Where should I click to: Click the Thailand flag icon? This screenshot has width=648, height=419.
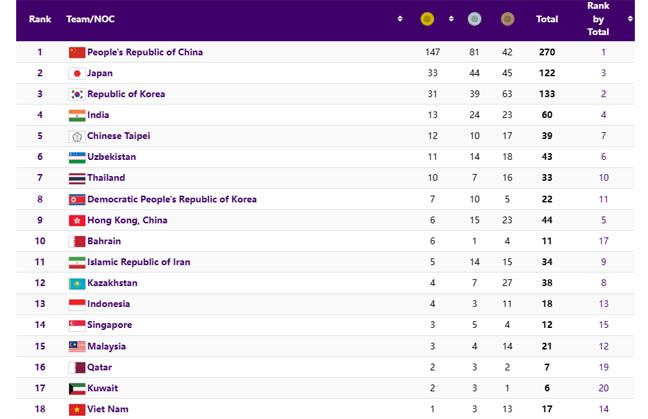(76, 178)
